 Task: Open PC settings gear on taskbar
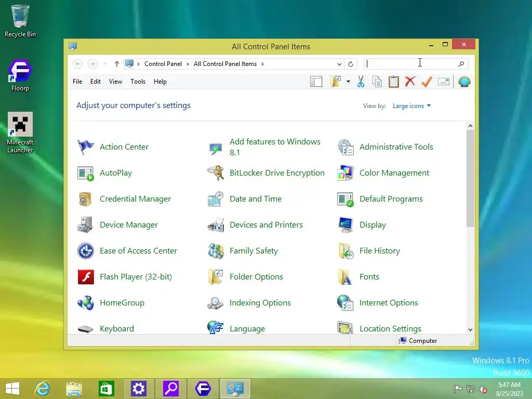click(138, 389)
